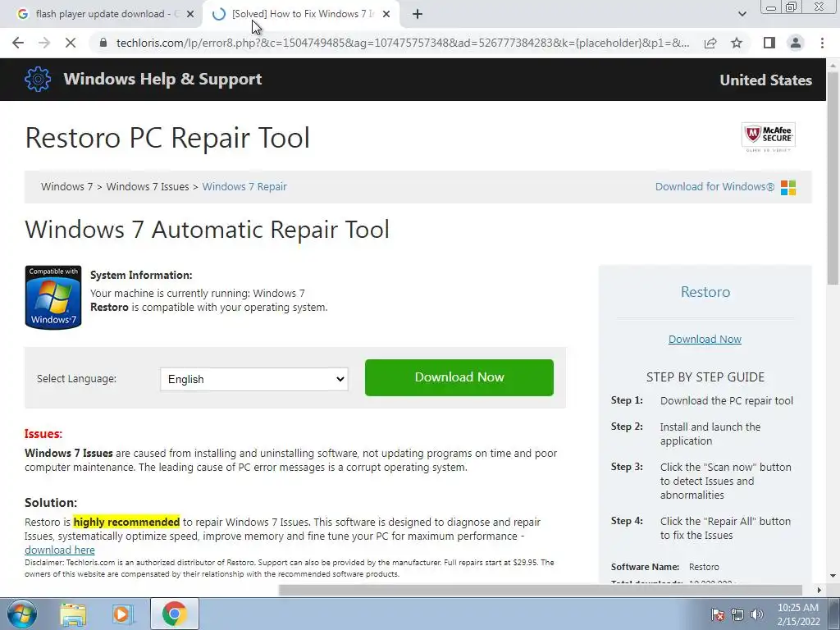This screenshot has width=840, height=630.
Task: Click Download for Windows link
Action: pyautogui.click(x=714, y=187)
